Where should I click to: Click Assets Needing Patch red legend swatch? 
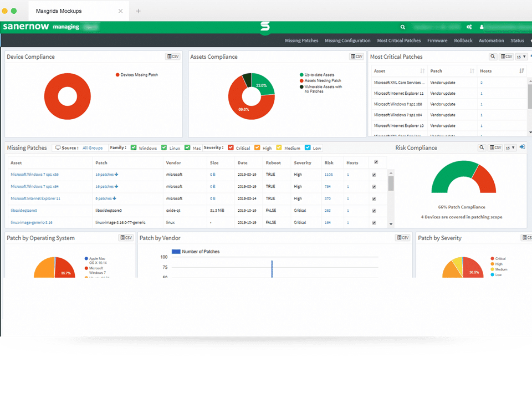301,81
